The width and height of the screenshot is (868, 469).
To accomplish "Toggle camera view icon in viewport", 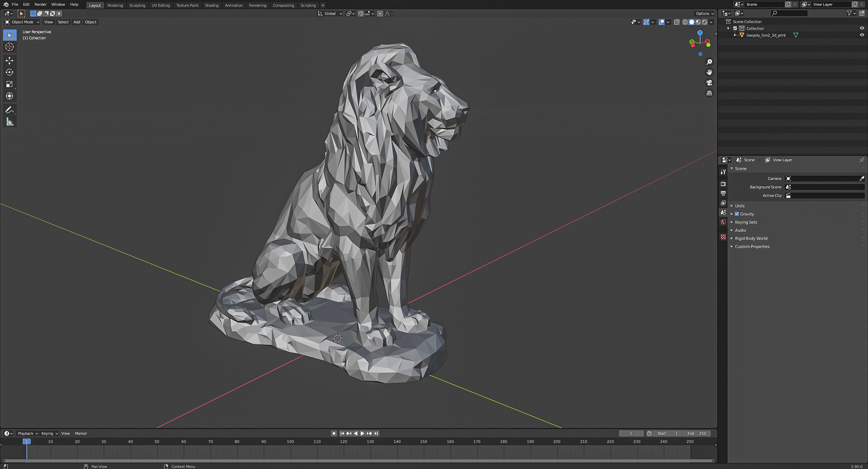I will pyautogui.click(x=709, y=83).
